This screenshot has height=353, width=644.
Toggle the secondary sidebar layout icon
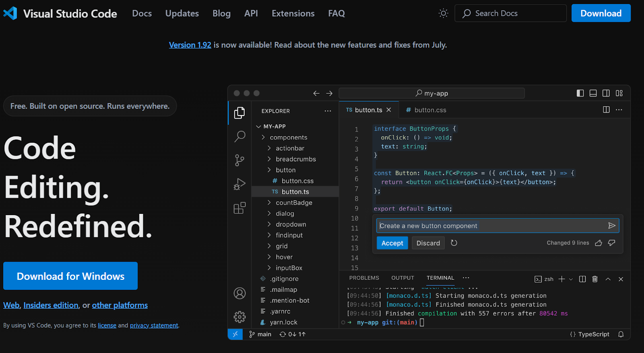click(x=606, y=93)
